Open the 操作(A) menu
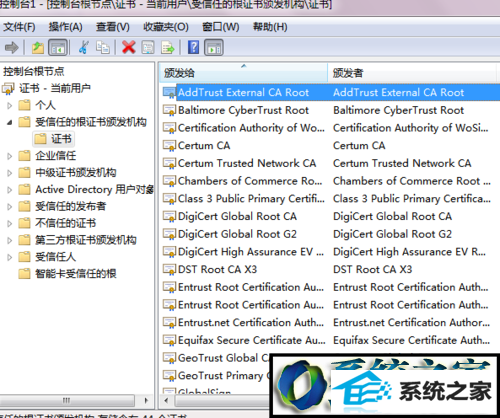The height and width of the screenshot is (418, 500). coord(65,27)
